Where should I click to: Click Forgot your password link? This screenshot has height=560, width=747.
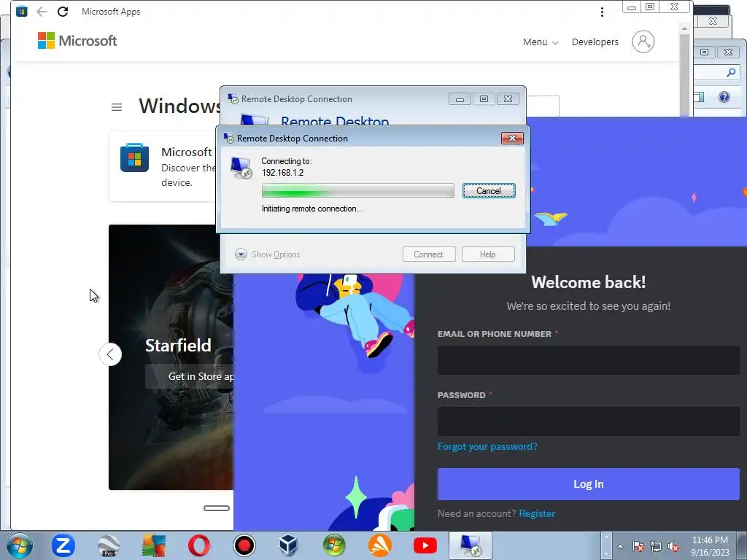(x=487, y=447)
